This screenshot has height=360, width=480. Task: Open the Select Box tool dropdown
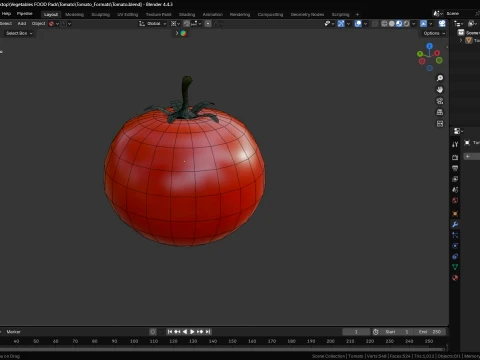(19, 33)
